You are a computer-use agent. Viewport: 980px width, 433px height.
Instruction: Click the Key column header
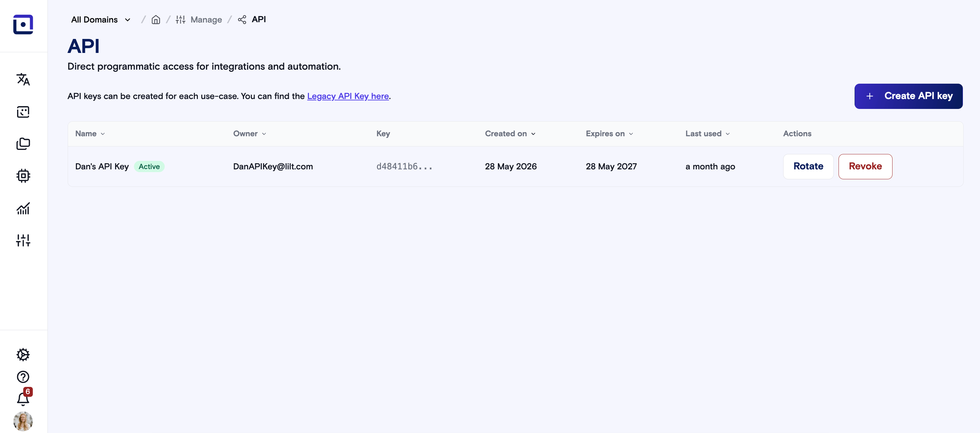click(x=383, y=134)
